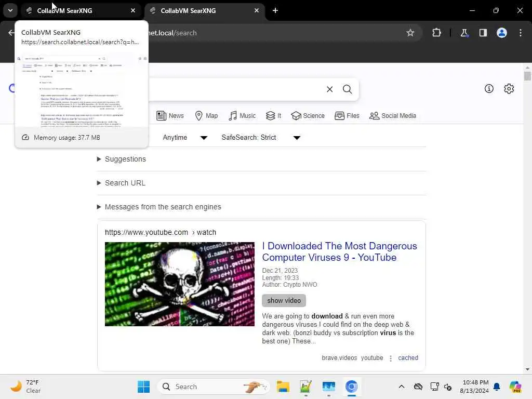Select the It category
532x399 pixels.
click(x=273, y=116)
